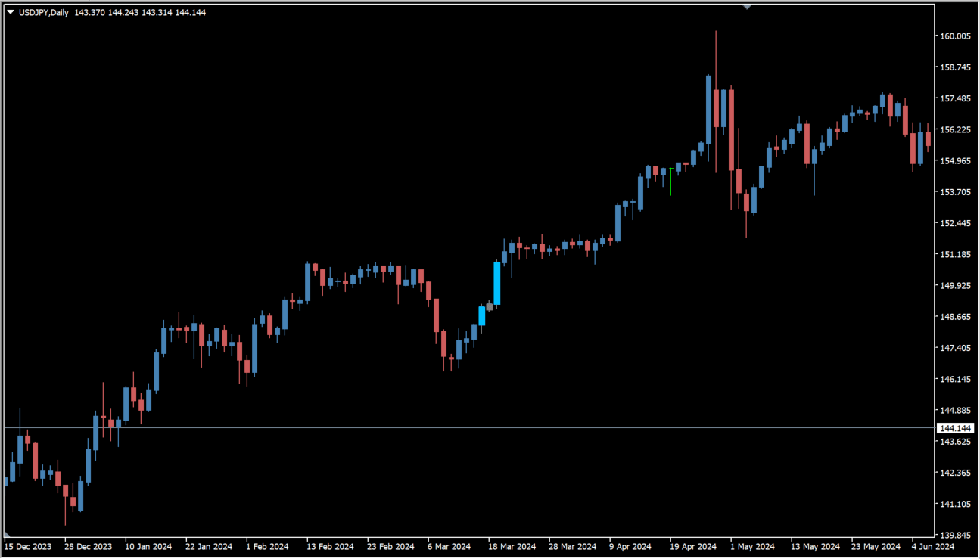This screenshot has width=980, height=559.
Task: Click the 154.965 price axis label
Action: pos(955,161)
